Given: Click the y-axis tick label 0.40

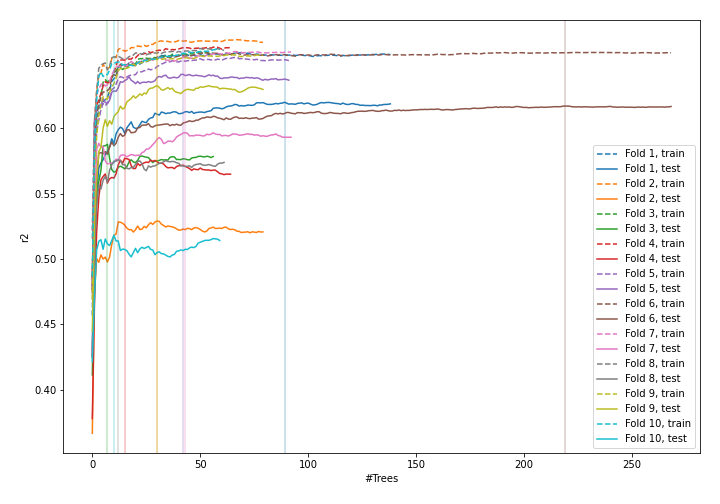Looking at the screenshot, I should pyautogui.click(x=45, y=390).
